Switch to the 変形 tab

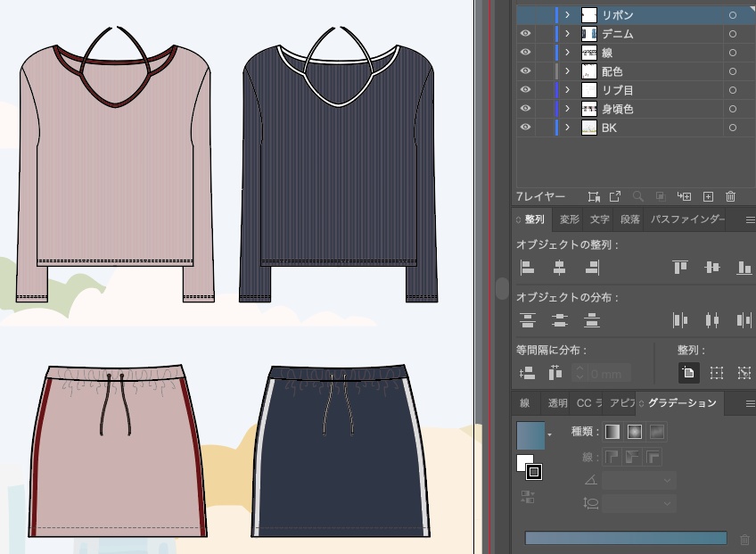click(569, 219)
